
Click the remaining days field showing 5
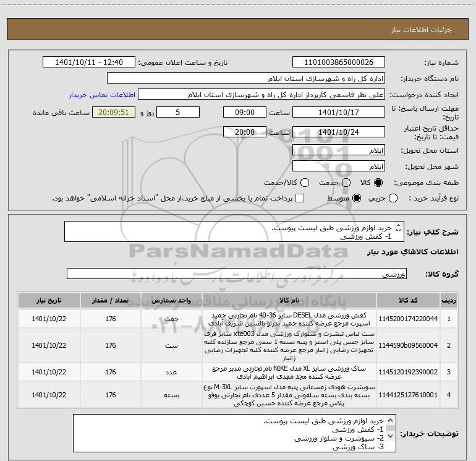pyautogui.click(x=178, y=112)
